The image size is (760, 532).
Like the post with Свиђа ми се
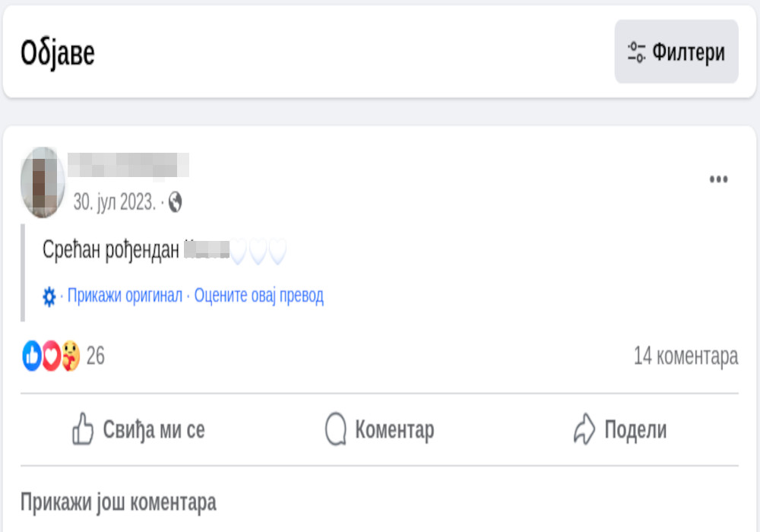coord(138,430)
